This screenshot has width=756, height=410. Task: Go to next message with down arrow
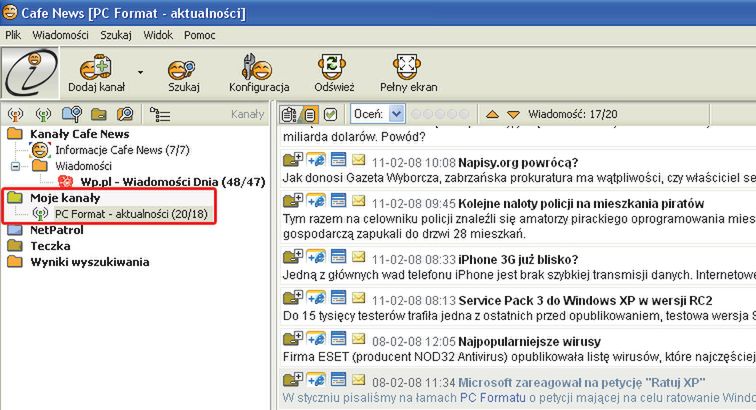[513, 114]
